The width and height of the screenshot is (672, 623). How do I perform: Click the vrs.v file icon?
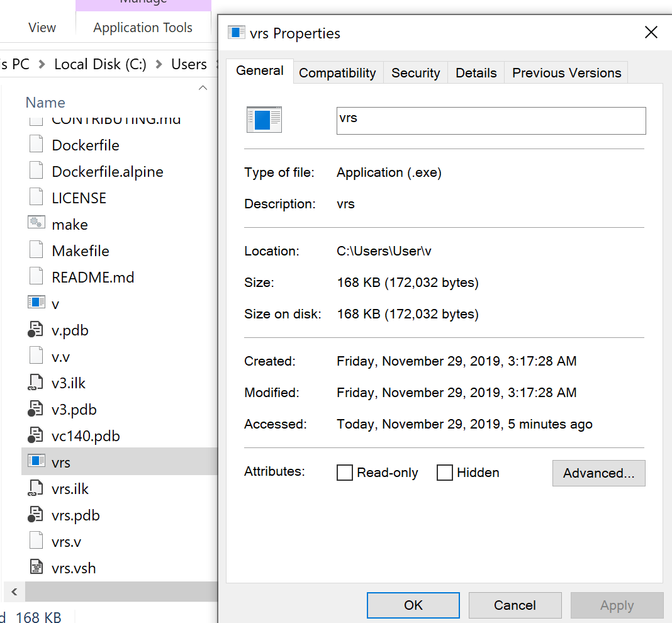pyautogui.click(x=36, y=541)
